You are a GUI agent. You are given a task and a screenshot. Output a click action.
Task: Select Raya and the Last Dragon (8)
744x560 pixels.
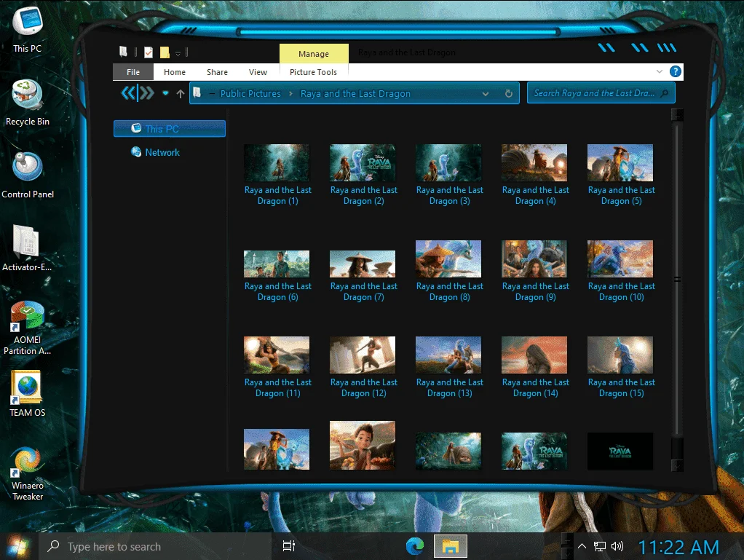click(449, 271)
